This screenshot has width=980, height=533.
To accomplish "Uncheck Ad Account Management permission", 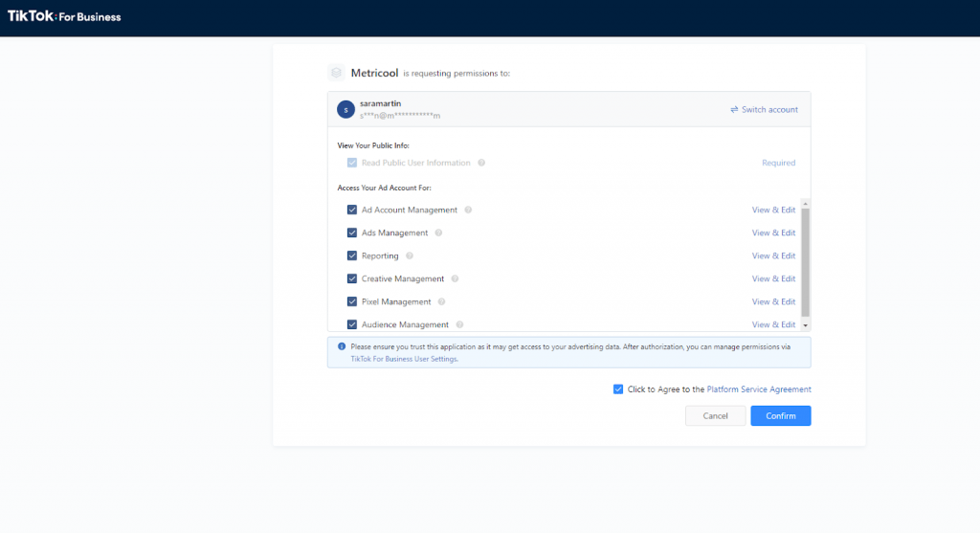I will pyautogui.click(x=352, y=210).
